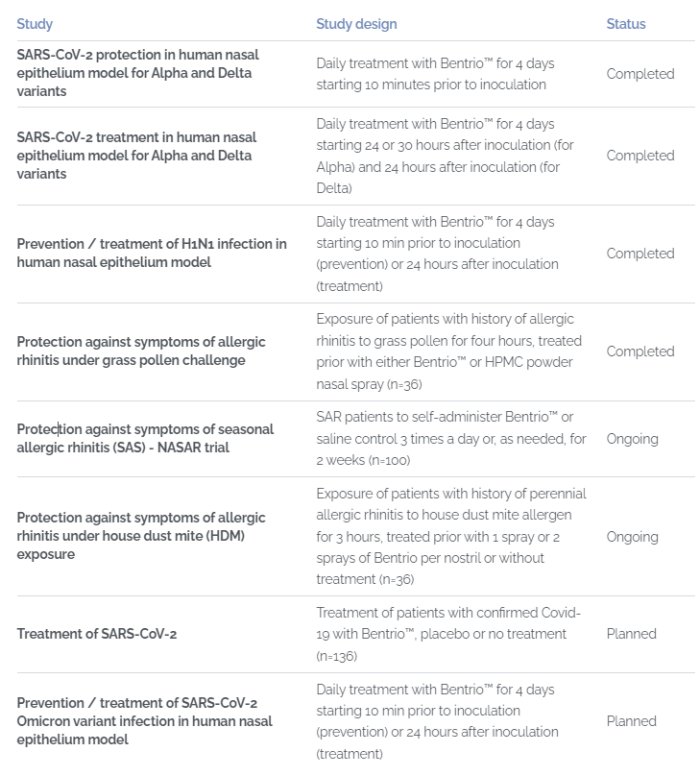Image resolution: width=700 pixels, height=776 pixels.
Task: Click Ongoing status for NASAR trial row
Action: (x=632, y=438)
